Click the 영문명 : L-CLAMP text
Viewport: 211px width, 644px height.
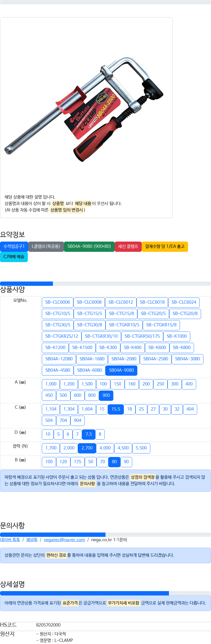[x=55, y=640]
